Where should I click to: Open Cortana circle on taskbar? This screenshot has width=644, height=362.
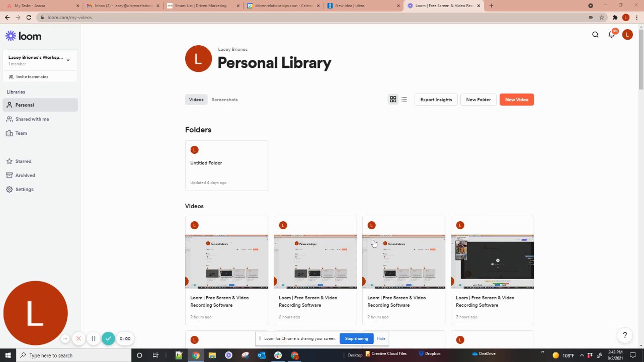point(139,355)
